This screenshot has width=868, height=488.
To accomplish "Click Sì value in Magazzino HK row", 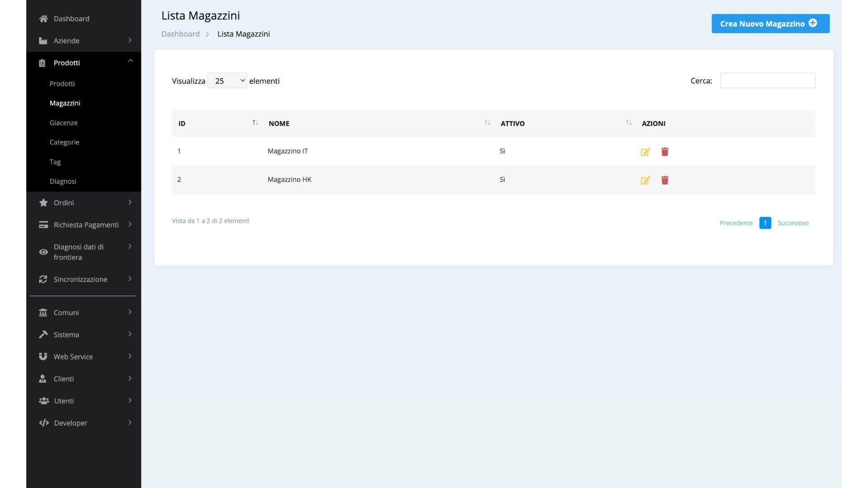I will 502,179.
